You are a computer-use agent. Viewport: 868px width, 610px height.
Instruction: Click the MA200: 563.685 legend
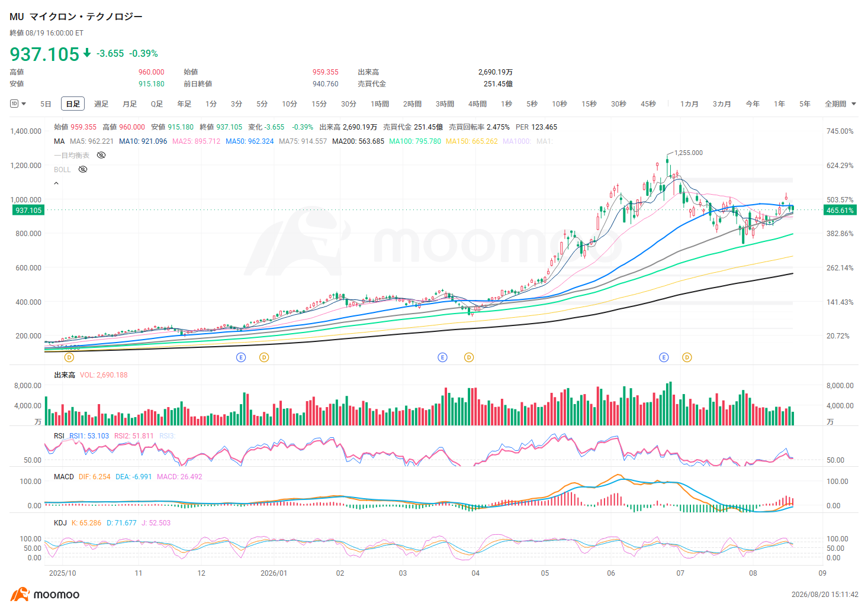point(358,141)
